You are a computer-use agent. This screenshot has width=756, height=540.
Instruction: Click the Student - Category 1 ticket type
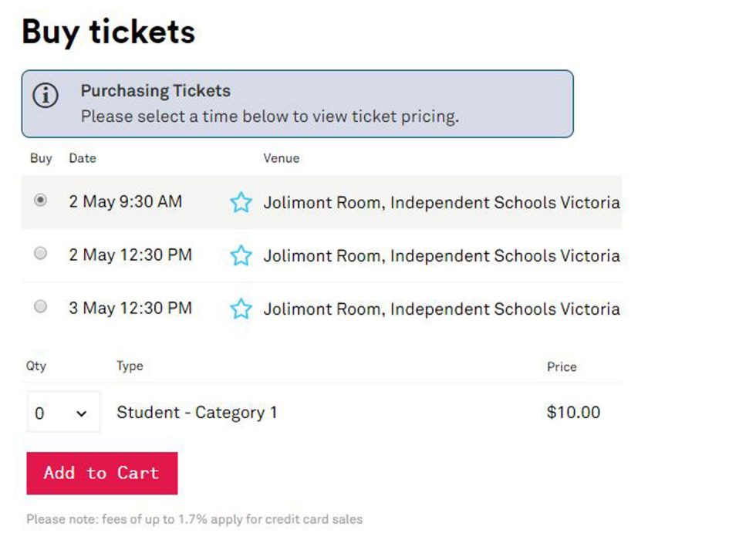pyautogui.click(x=197, y=413)
